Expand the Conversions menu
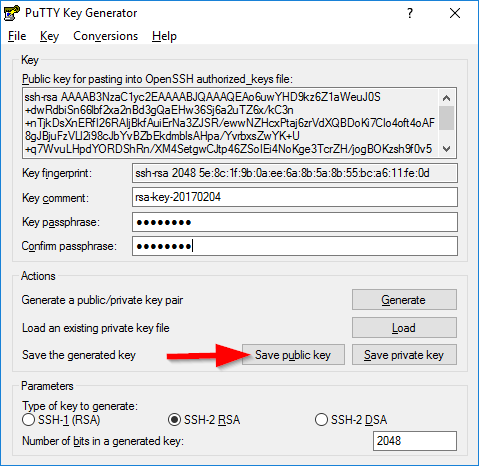The image size is (479, 466). point(105,36)
